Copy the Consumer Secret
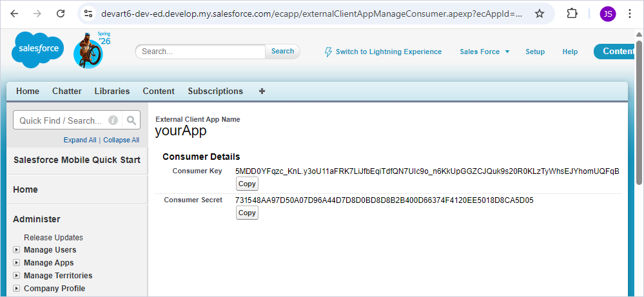Viewport: 644px width, 297px height. tap(247, 213)
